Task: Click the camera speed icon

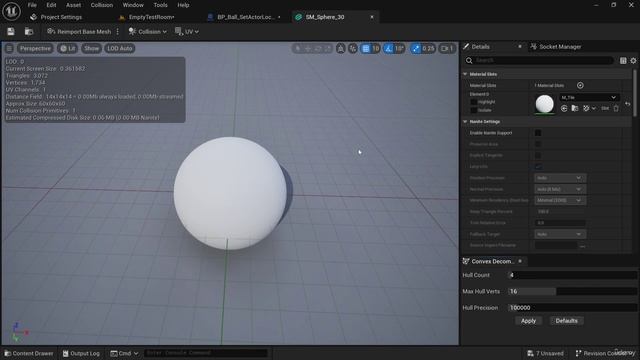Action: click(x=447, y=49)
